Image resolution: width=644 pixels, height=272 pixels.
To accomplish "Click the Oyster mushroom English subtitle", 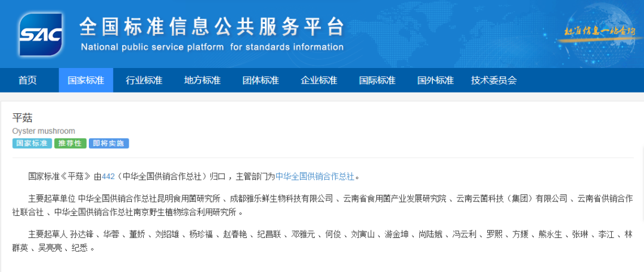I will point(44,131).
